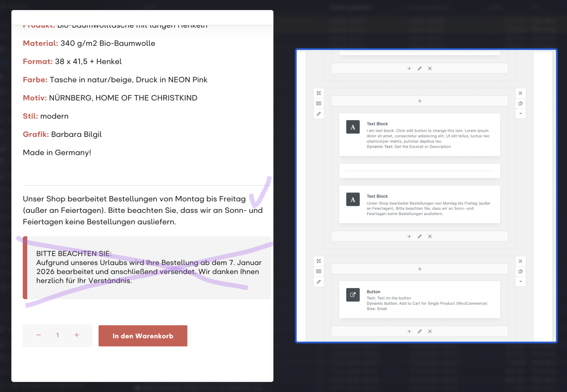Delete the row containing the Text Blocks
This screenshot has width=567, height=392.
520,93
